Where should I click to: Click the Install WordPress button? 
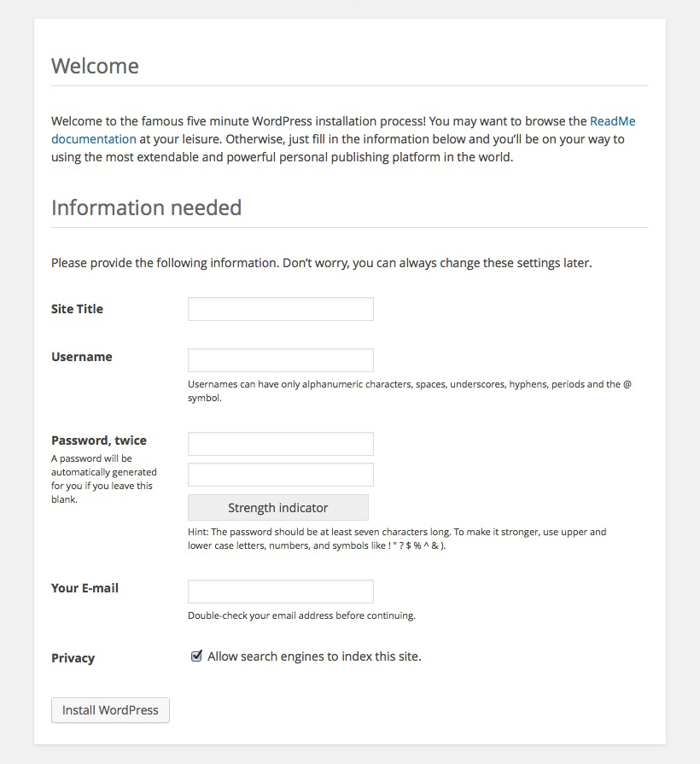pyautogui.click(x=111, y=710)
